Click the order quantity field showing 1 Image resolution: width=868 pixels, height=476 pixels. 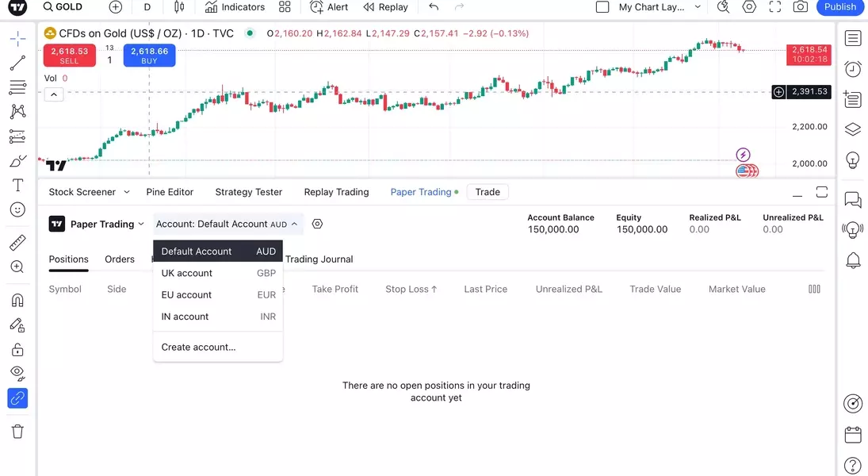click(x=109, y=59)
